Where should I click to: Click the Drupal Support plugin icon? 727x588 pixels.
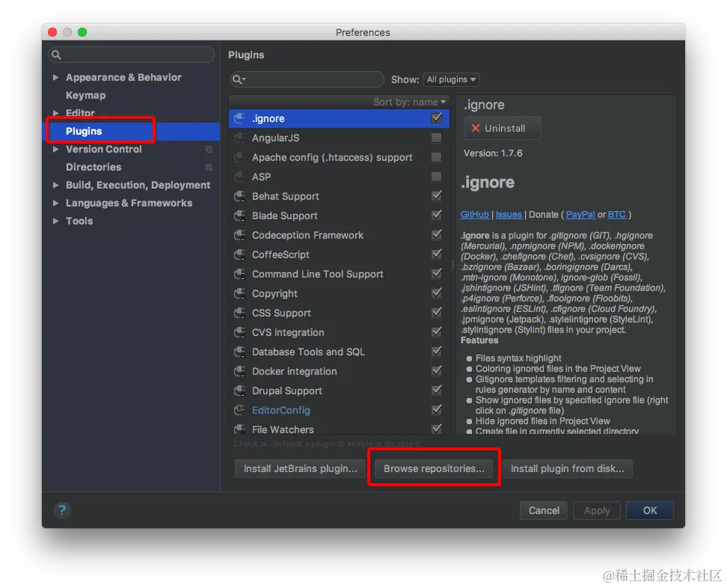tap(239, 391)
